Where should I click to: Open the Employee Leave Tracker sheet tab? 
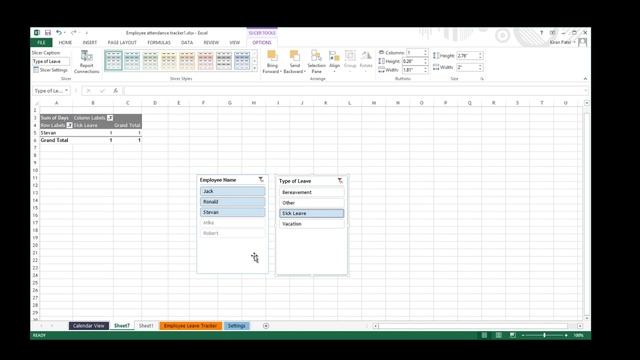(x=190, y=326)
